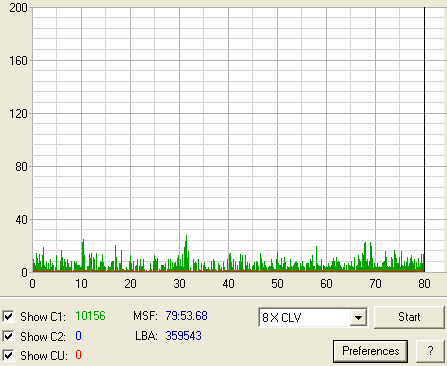This screenshot has height=366, width=447.
Task: Select the 8 X CLV combo box field
Action: pos(313,317)
